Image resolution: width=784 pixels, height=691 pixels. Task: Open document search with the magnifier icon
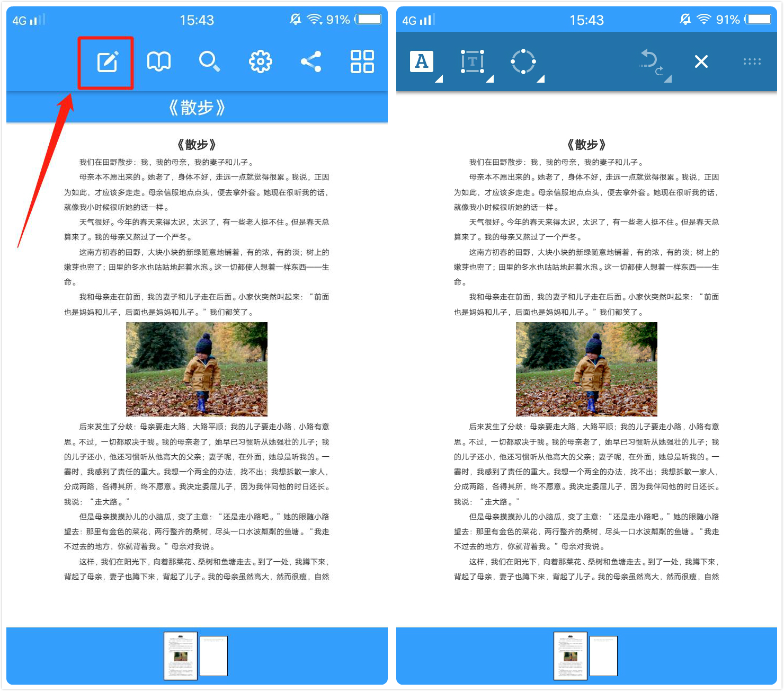pyautogui.click(x=209, y=61)
